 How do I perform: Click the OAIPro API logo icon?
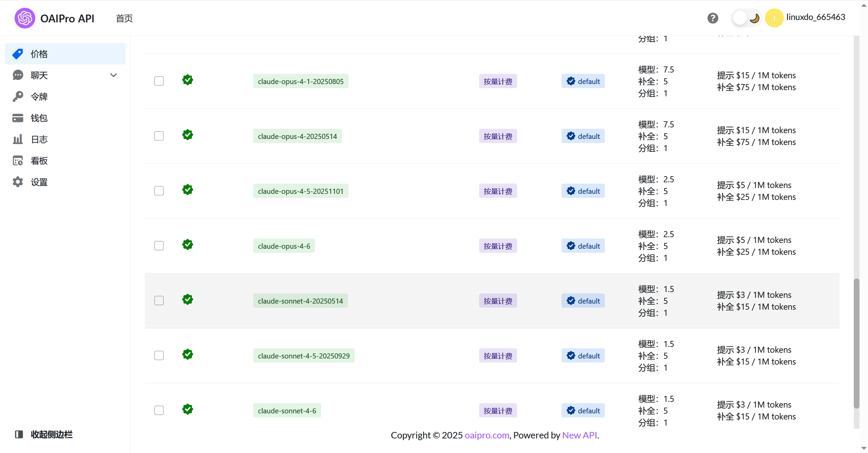point(25,18)
